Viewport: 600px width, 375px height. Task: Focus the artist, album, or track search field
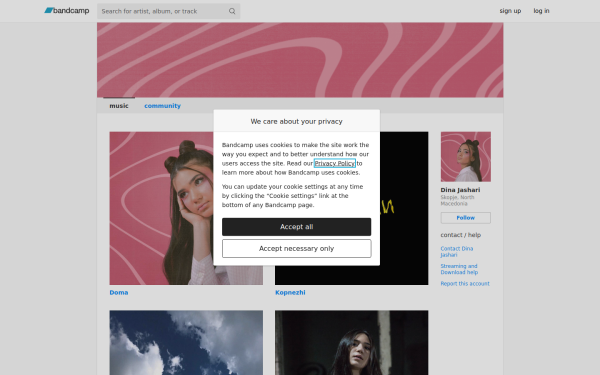[168, 11]
